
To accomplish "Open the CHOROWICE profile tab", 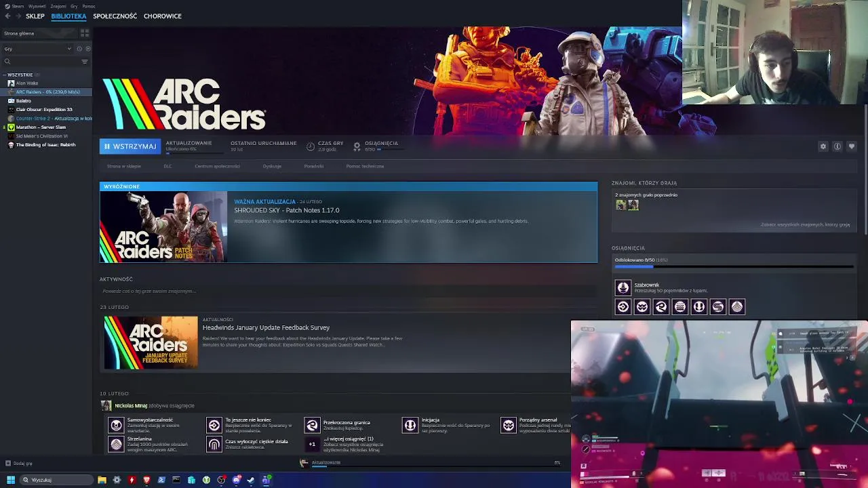I will (x=162, y=16).
